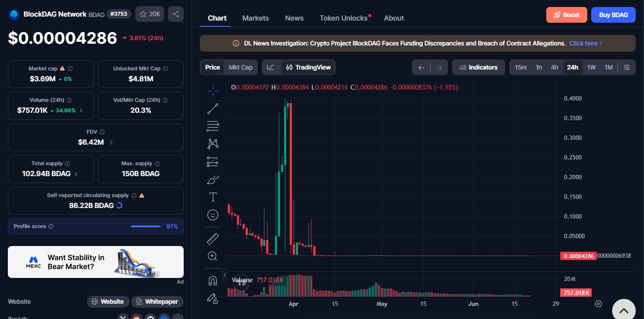Click the redo arrow on chart toolbar
This screenshot has width=644, height=319.
tap(439, 67)
